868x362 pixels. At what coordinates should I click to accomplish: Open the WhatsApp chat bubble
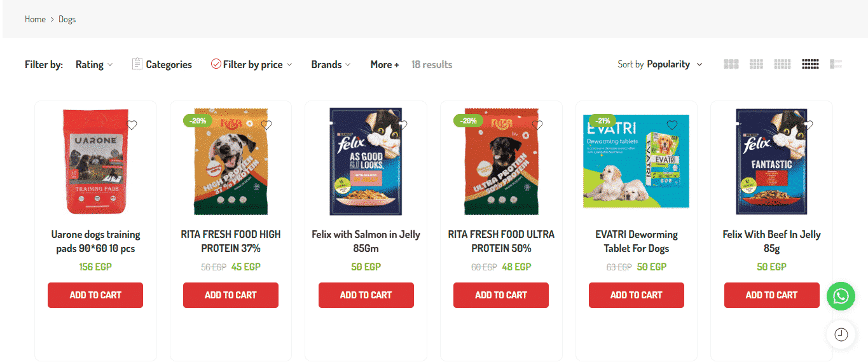pyautogui.click(x=841, y=296)
